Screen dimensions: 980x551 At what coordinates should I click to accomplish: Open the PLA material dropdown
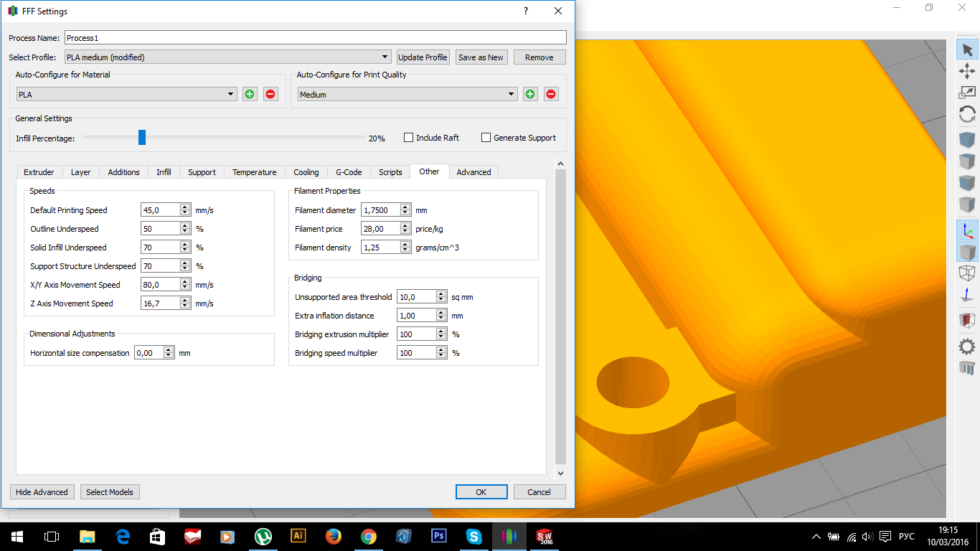[x=126, y=94]
